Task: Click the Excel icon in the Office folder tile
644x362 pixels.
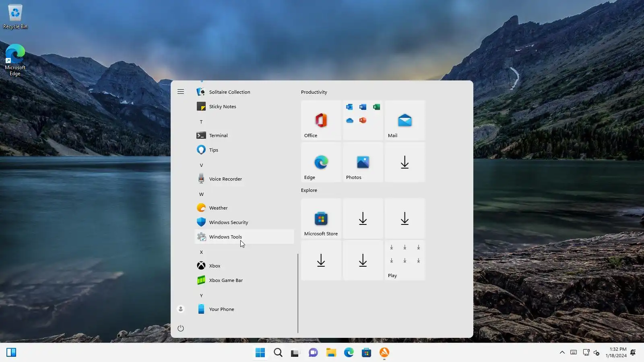Action: (376, 107)
